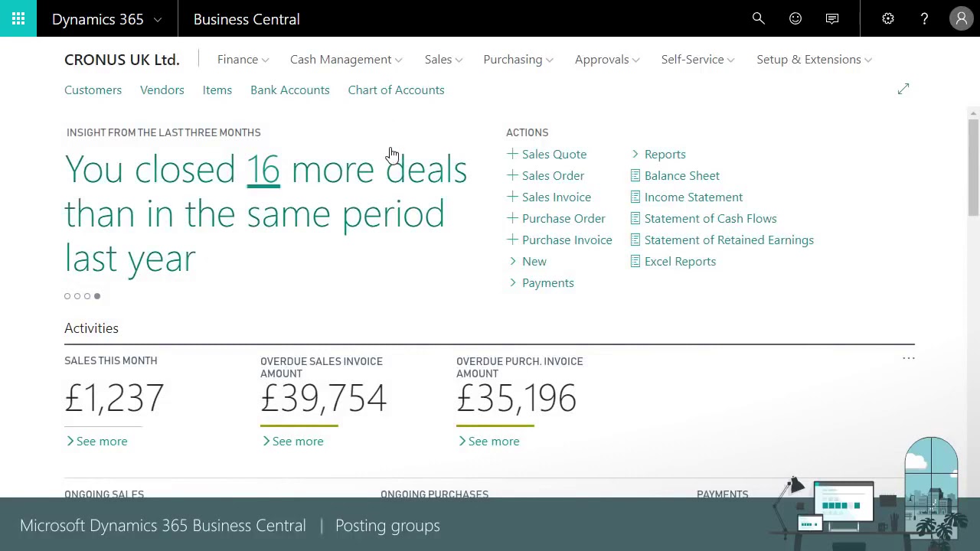Expand the Finance menu

click(243, 60)
